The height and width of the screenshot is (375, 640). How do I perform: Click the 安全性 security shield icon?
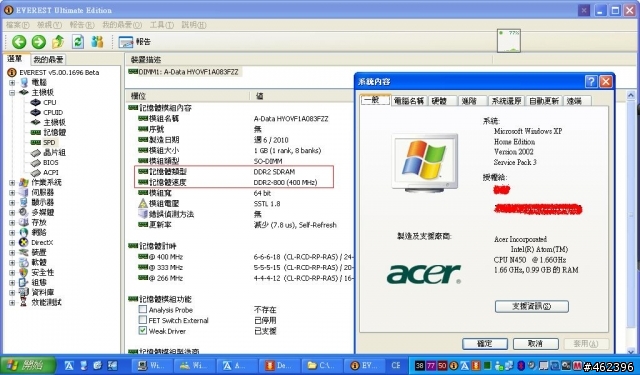[24, 272]
